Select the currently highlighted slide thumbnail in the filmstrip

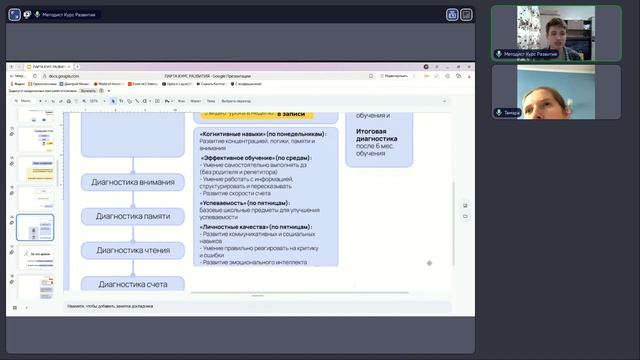click(35, 227)
